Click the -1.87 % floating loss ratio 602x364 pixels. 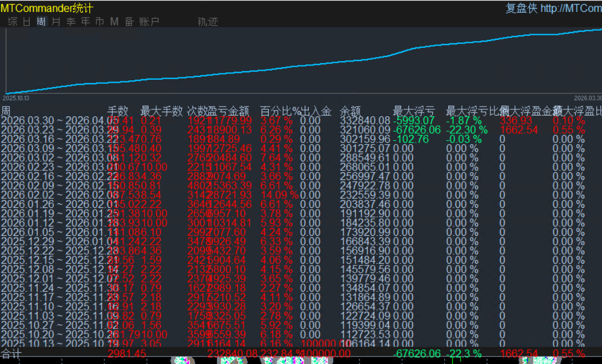[464, 121]
